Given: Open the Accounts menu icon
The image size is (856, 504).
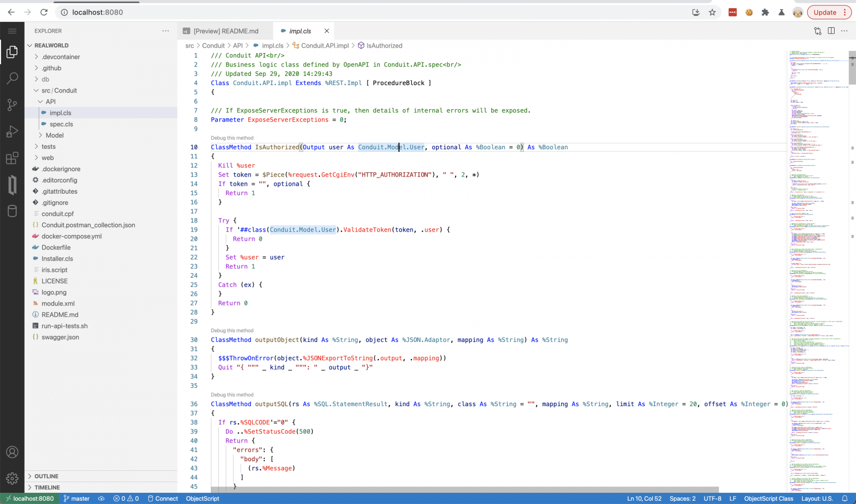Looking at the screenshot, I should 12,452.
